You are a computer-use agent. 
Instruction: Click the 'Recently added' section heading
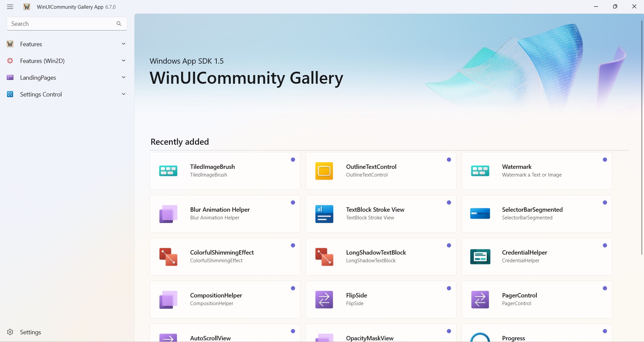[x=180, y=142]
